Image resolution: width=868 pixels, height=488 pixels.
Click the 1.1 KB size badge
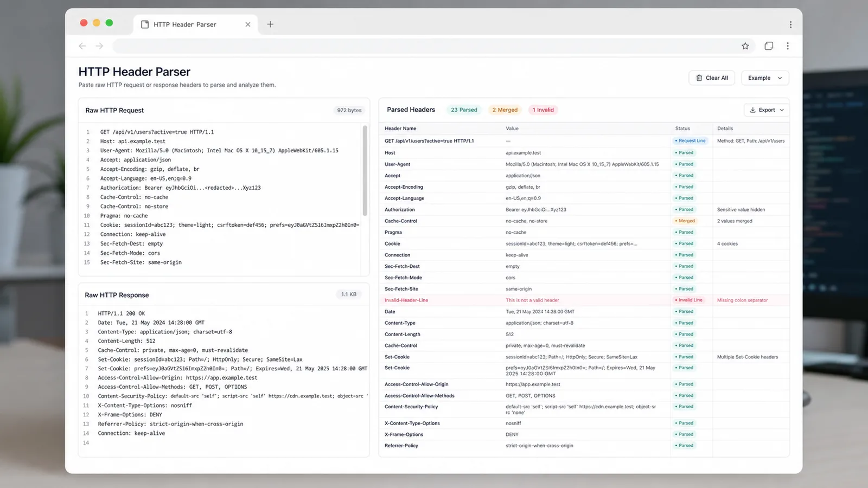pyautogui.click(x=349, y=294)
